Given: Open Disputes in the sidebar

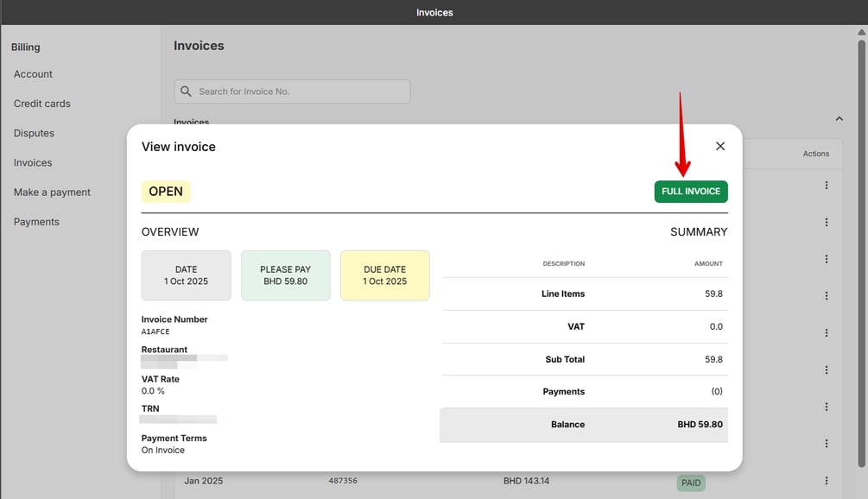Looking at the screenshot, I should [x=34, y=133].
